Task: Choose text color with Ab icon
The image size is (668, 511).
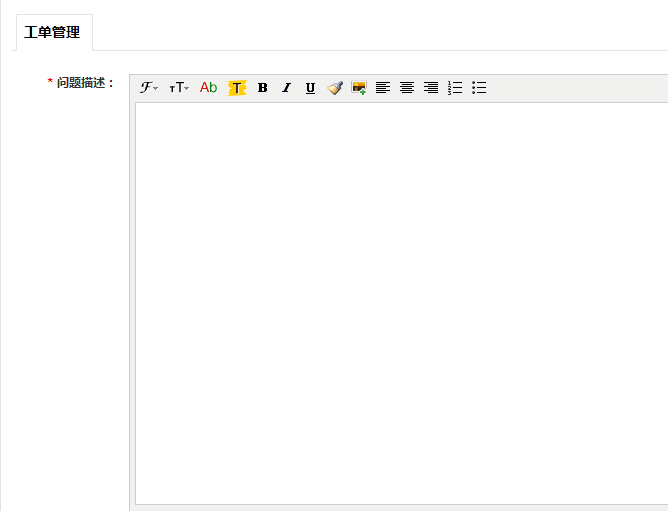Action: point(209,88)
